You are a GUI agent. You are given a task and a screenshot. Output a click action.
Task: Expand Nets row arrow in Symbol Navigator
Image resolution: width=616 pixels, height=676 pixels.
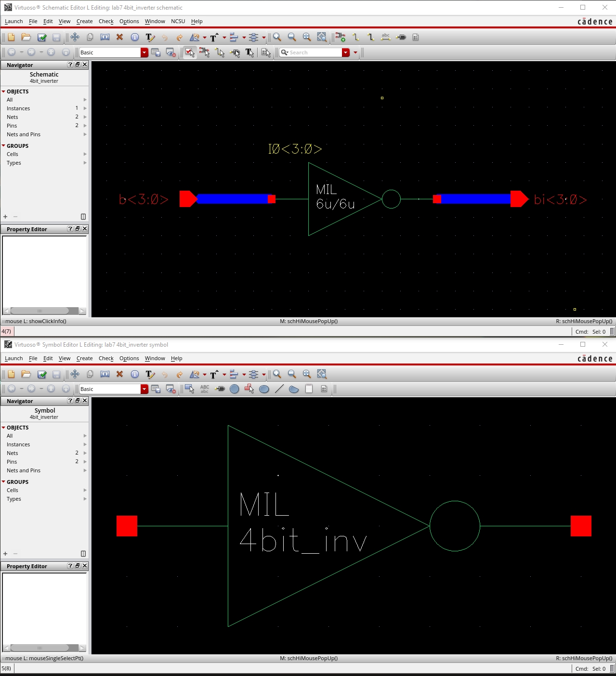[x=85, y=453]
